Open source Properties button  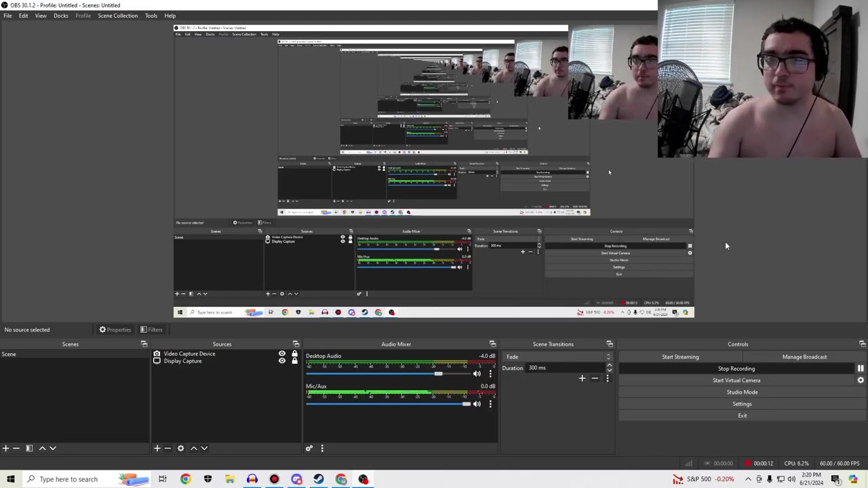(x=115, y=329)
